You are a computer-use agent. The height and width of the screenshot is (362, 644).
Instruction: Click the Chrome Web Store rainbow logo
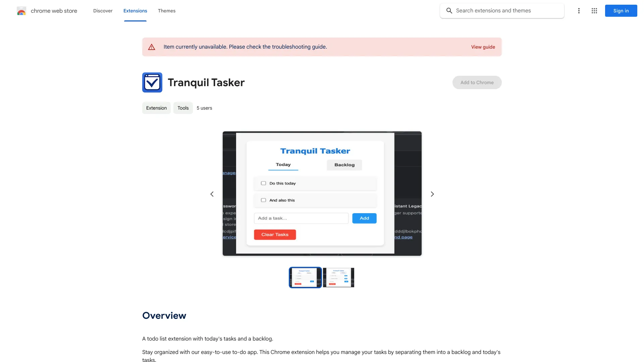coord(21,11)
